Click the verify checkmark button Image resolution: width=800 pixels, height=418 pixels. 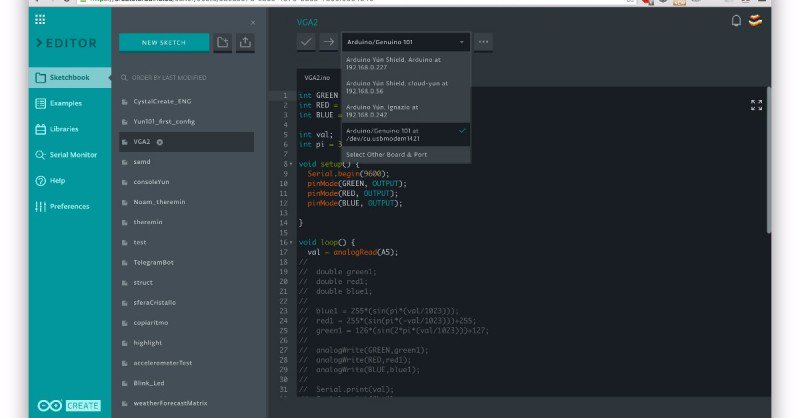[306, 42]
